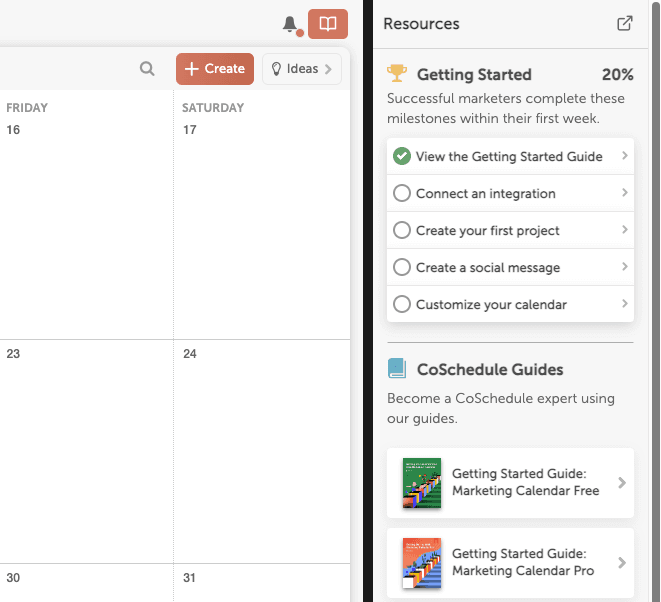Screen dimensions: 661x602
Task: Expand View the Getting Started Guide chevron
Action: tap(624, 156)
